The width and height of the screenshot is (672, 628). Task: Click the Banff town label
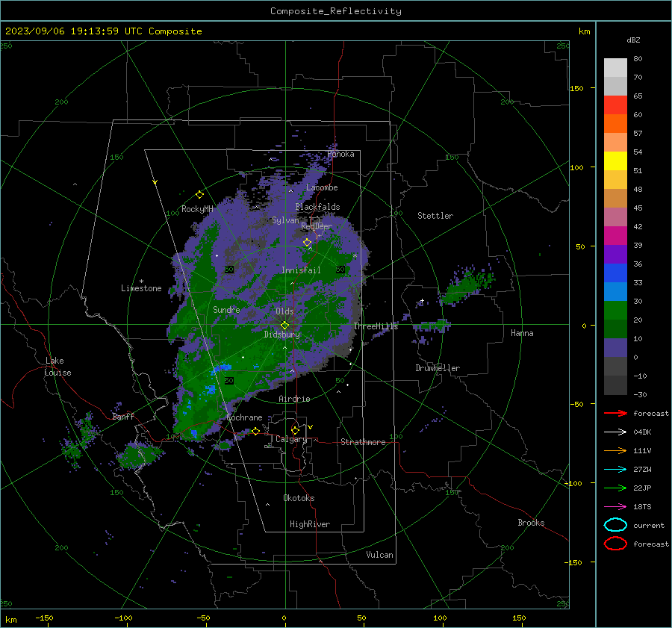pyautogui.click(x=123, y=417)
